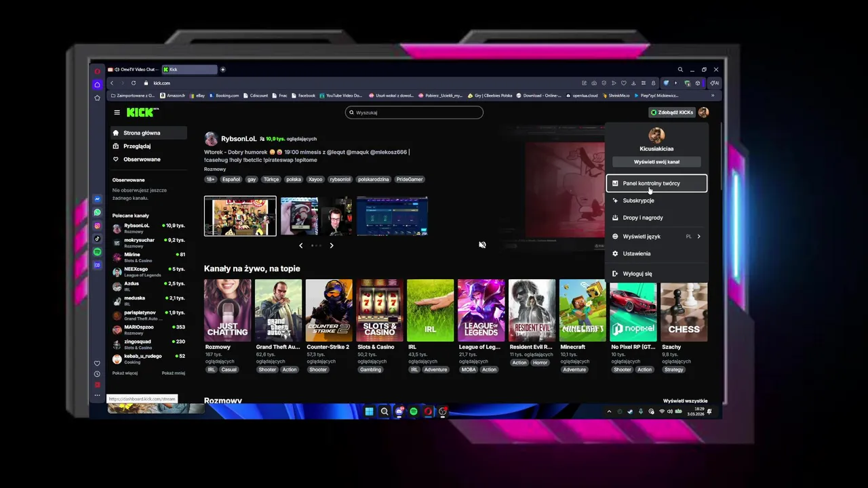Image resolution: width=868 pixels, height=488 pixels.
Task: Open Spotify in the Opera sidebar
Action: coord(97,252)
